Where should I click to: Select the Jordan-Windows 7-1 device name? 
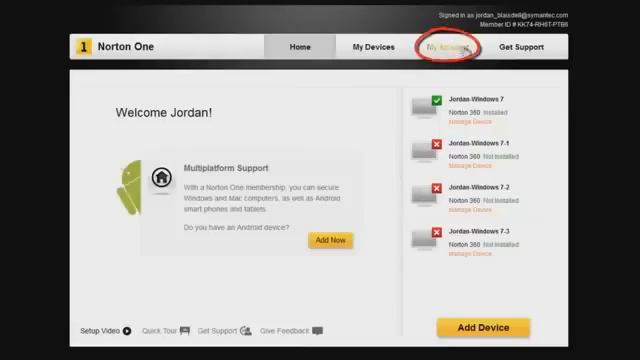(x=479, y=143)
